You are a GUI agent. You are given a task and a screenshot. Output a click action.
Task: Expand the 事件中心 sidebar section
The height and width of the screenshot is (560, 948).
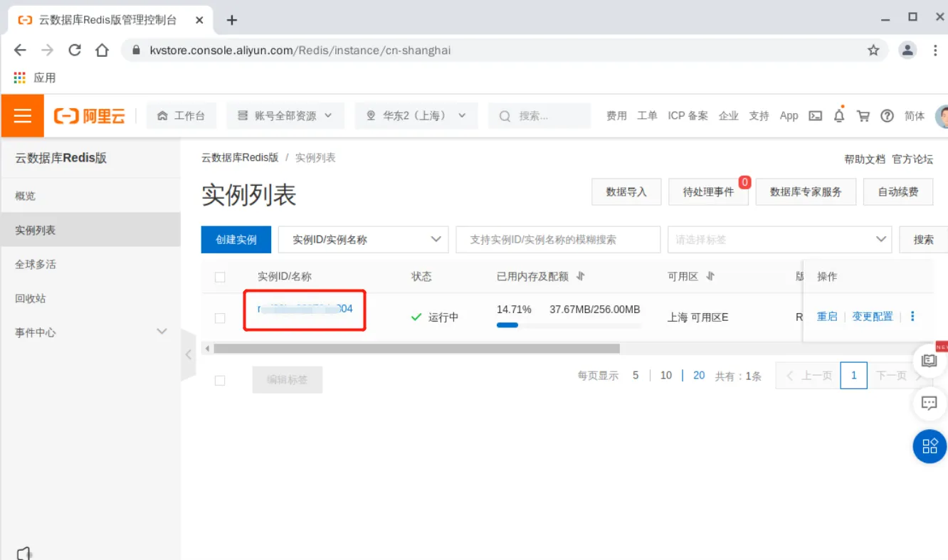(90, 332)
